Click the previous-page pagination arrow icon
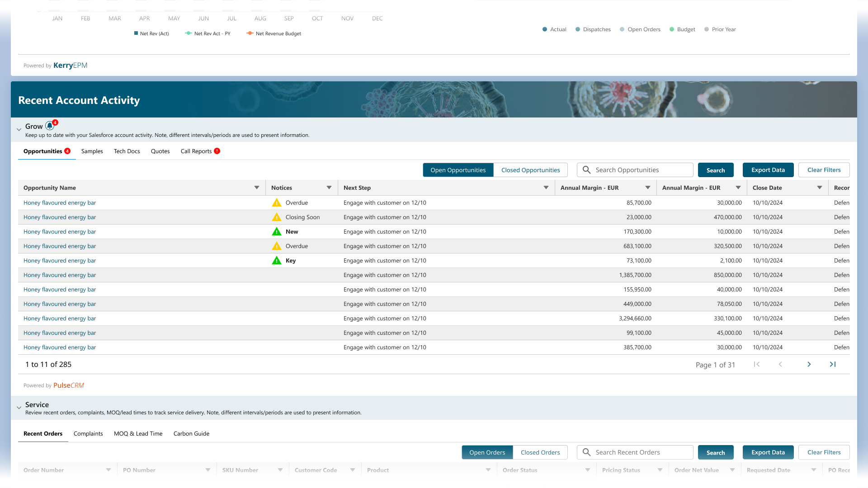This screenshot has width=868, height=488. (780, 365)
